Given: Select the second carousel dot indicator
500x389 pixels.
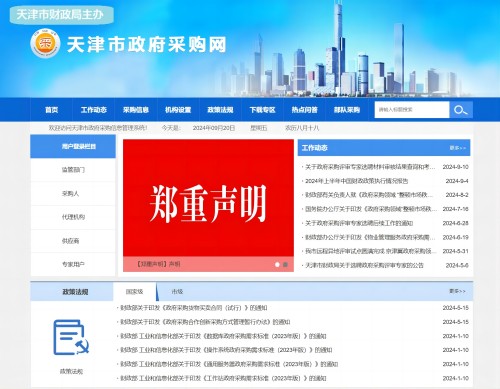Looking at the screenshot, I should (285, 264).
